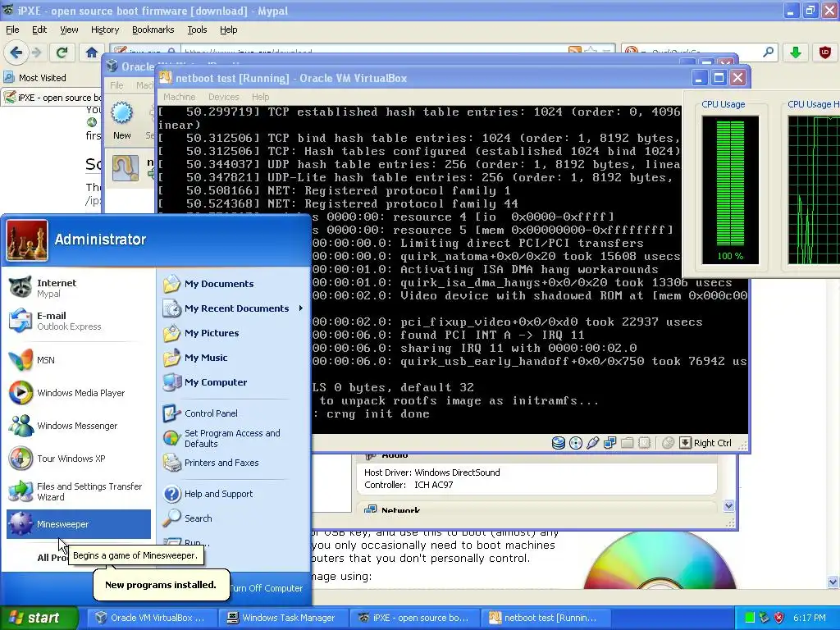840x630 pixels.
Task: Click the mouse integration icon in VM status bar
Action: (668, 443)
